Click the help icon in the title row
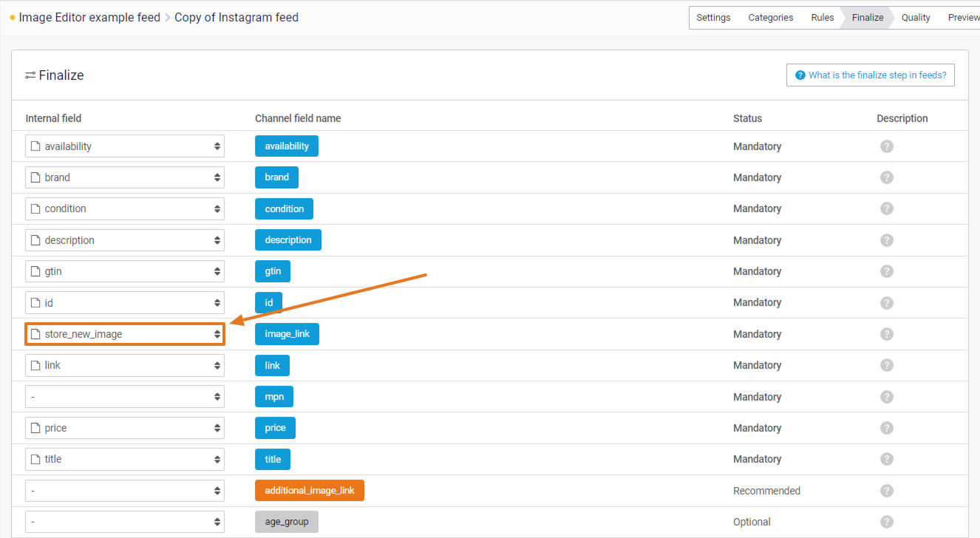Image resolution: width=980 pixels, height=538 pixels. 887,459
